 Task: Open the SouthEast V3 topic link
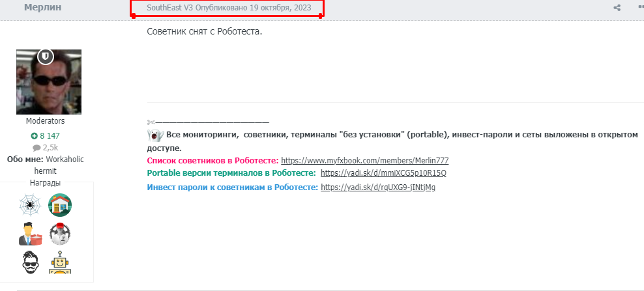pos(170,8)
